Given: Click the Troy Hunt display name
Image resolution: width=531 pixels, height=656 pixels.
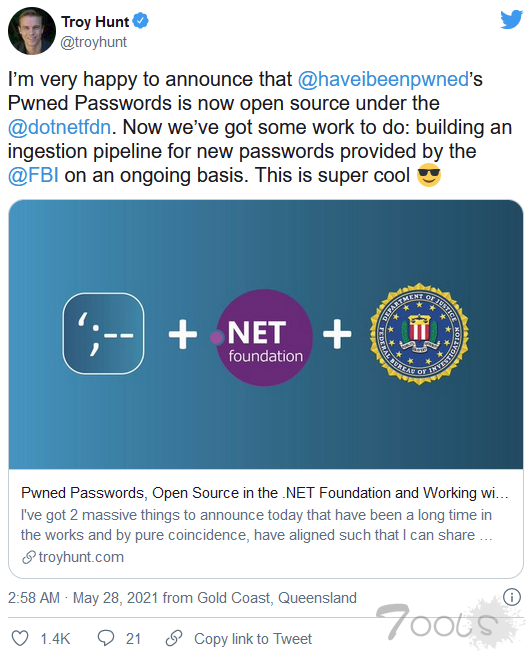Looking at the screenshot, I should pos(95,21).
